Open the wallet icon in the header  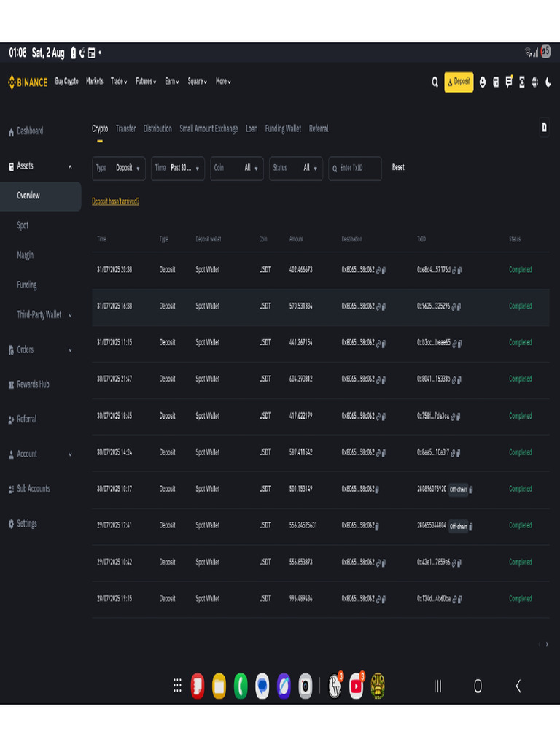(496, 82)
